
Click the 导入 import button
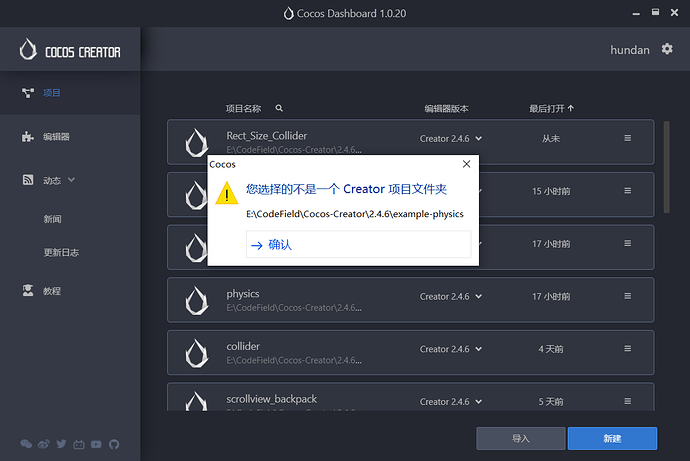point(521,438)
